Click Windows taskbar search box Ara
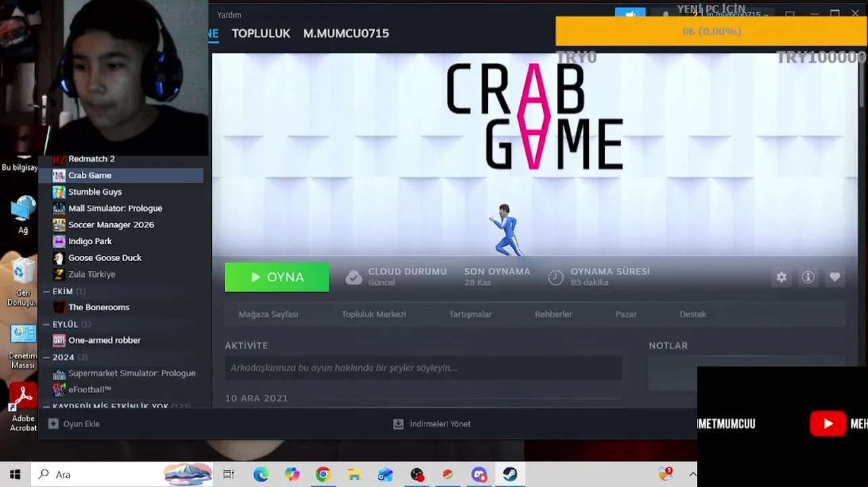Screen dimensions: 868x487 122,474
